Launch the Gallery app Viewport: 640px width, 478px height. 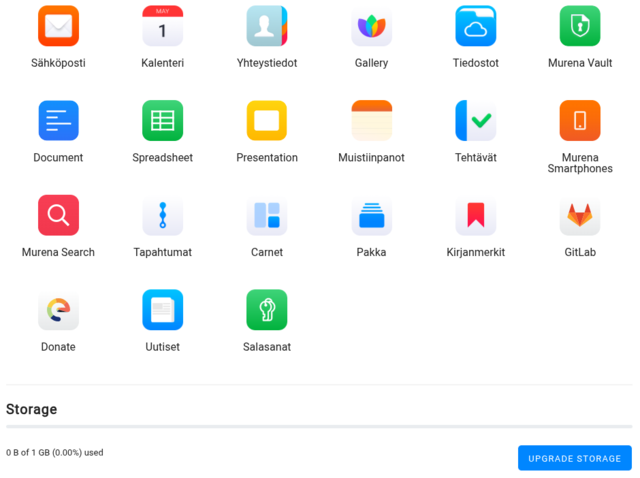coord(371,26)
